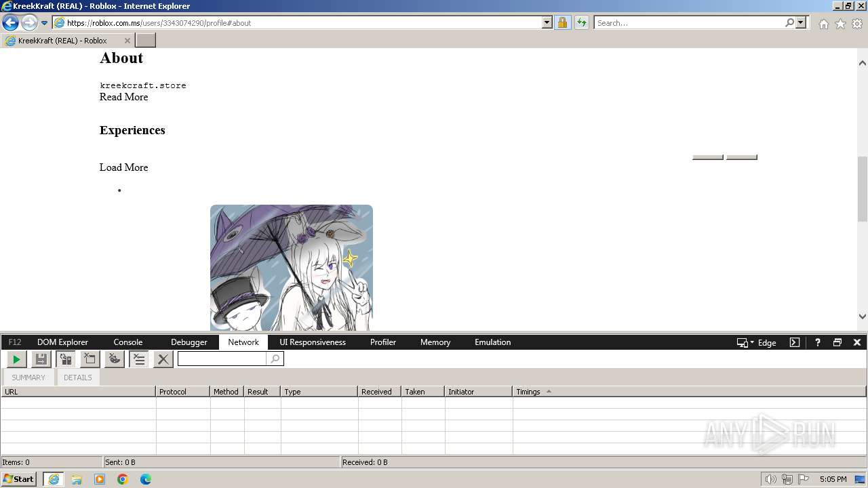Viewport: 868px width, 488px height.
Task: Open the UI Responsiveness tab
Action: pyautogui.click(x=313, y=342)
